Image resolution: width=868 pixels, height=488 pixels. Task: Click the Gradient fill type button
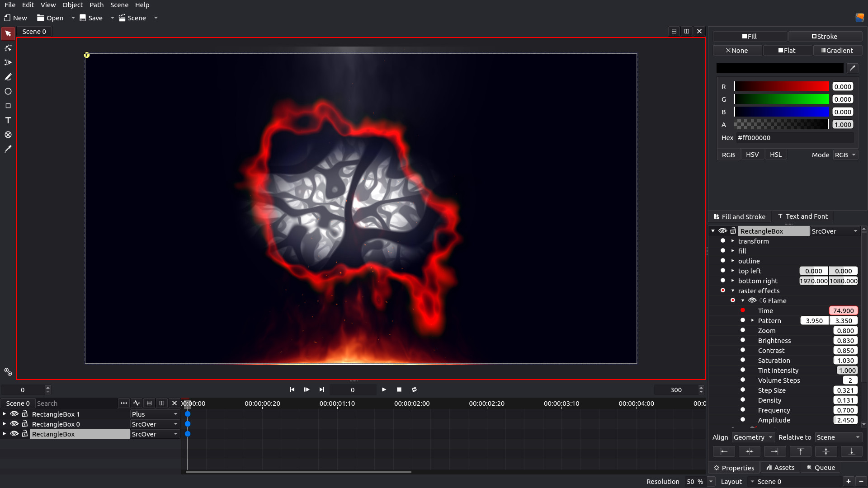pyautogui.click(x=837, y=51)
